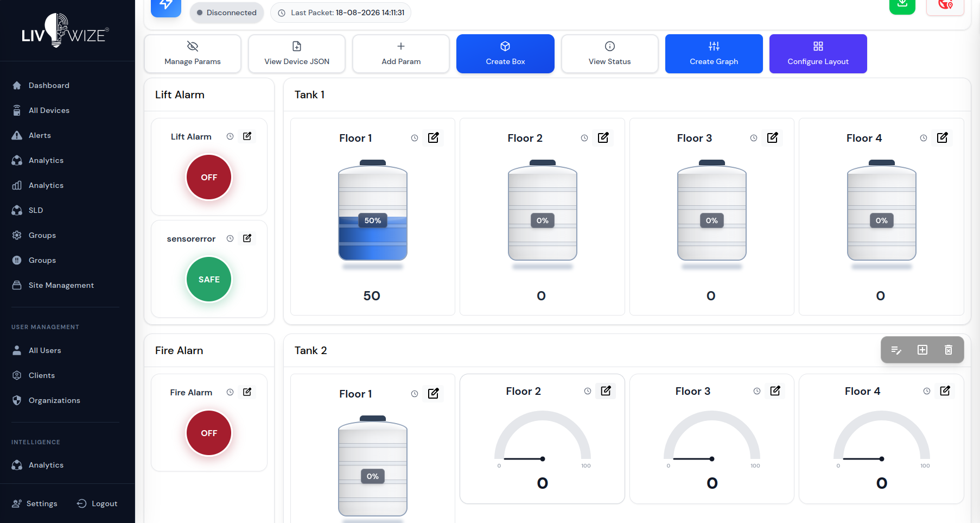Edit Tank 2 Floor 2 gauge widget
The width and height of the screenshot is (980, 523).
coord(606,391)
